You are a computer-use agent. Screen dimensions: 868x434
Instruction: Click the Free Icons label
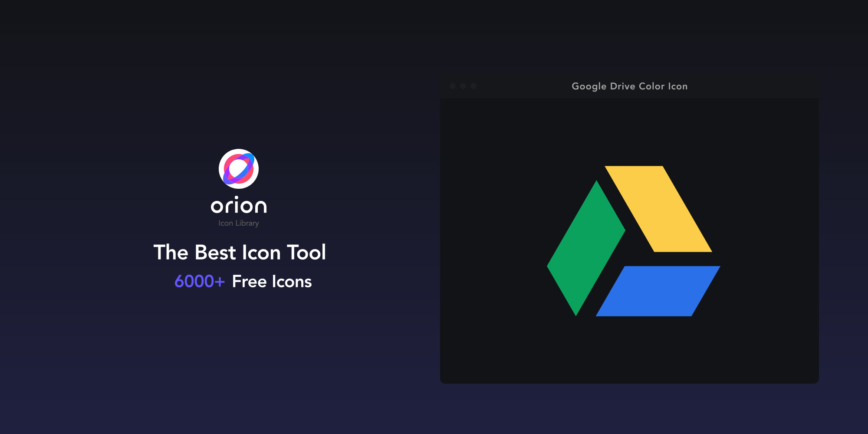coord(272,281)
